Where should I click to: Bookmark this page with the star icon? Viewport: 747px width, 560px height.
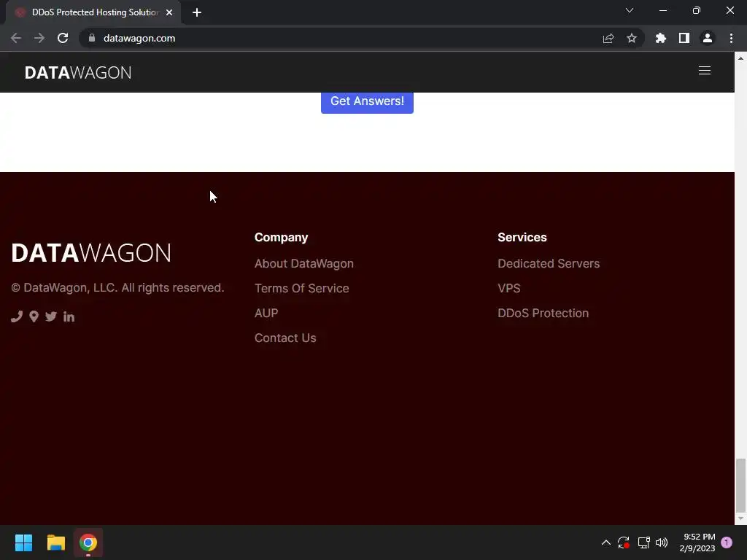(631, 38)
